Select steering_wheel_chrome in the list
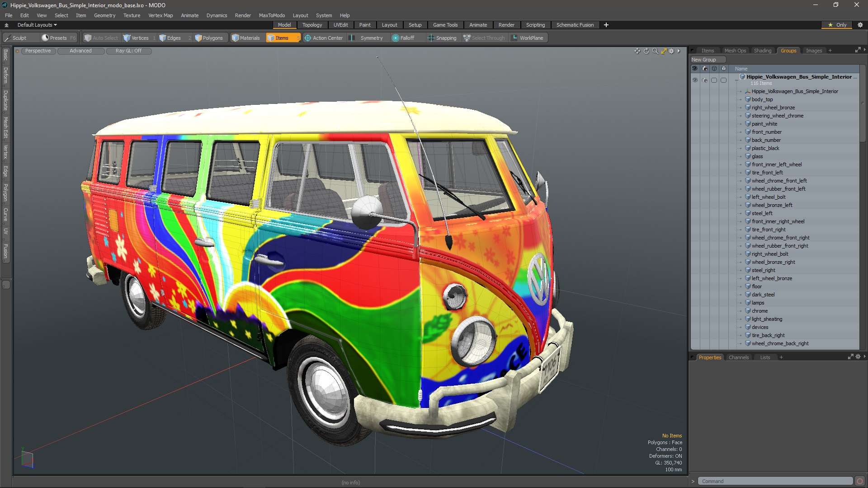868x488 pixels. (778, 116)
